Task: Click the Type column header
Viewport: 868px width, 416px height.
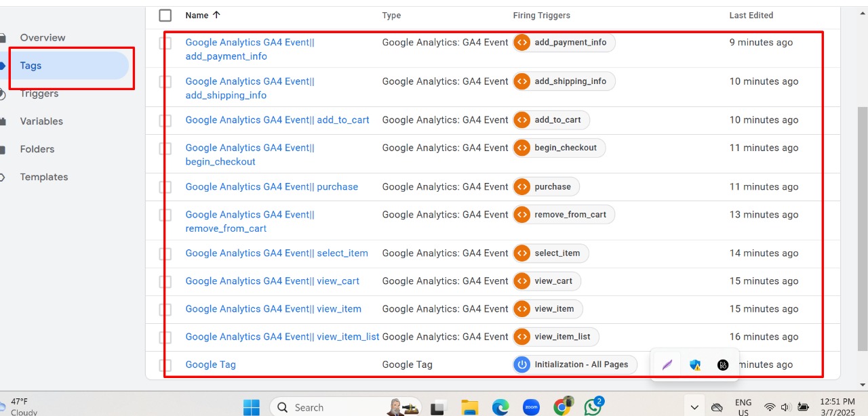Action: [391, 15]
